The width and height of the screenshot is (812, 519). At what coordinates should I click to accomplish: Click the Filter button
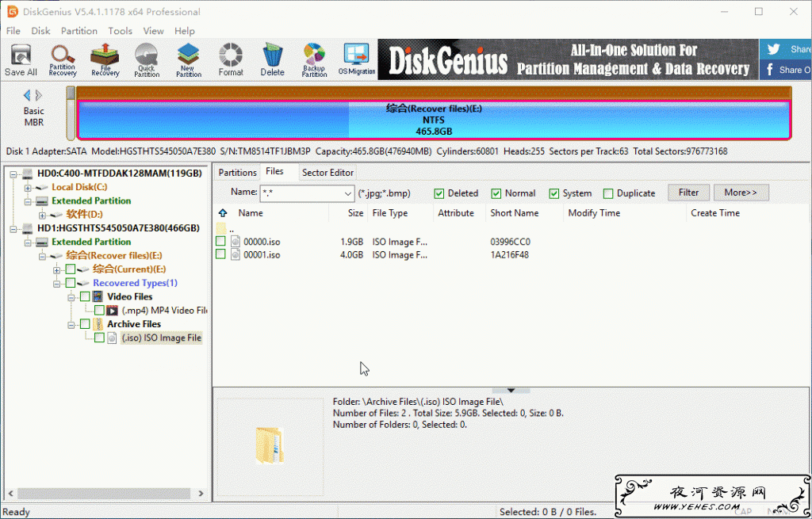coord(688,193)
